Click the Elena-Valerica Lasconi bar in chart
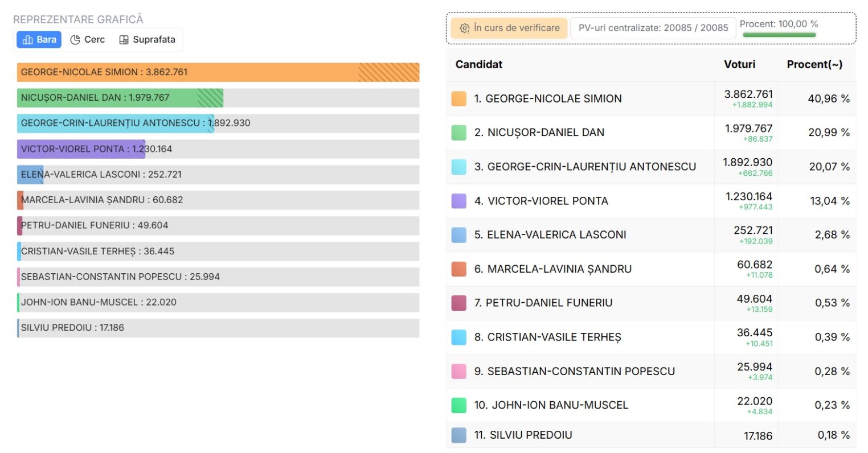The width and height of the screenshot is (868, 453). pos(218,174)
